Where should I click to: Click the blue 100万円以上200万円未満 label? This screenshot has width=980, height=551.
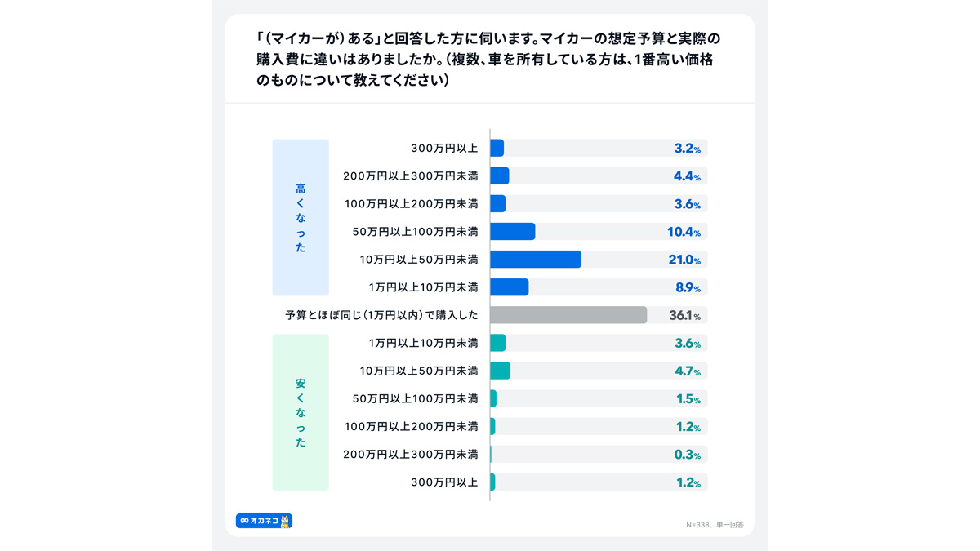[412, 204]
